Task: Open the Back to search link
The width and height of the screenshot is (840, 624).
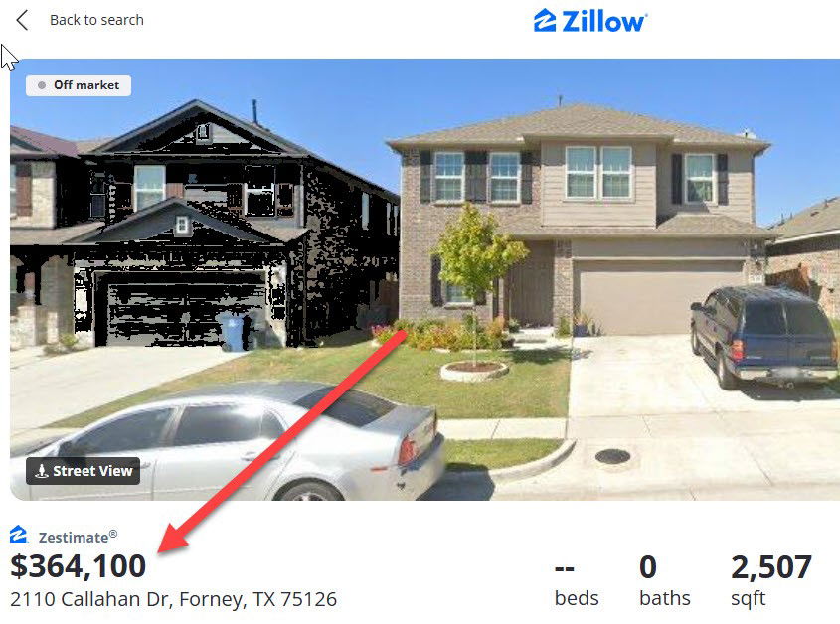Action: click(x=97, y=20)
